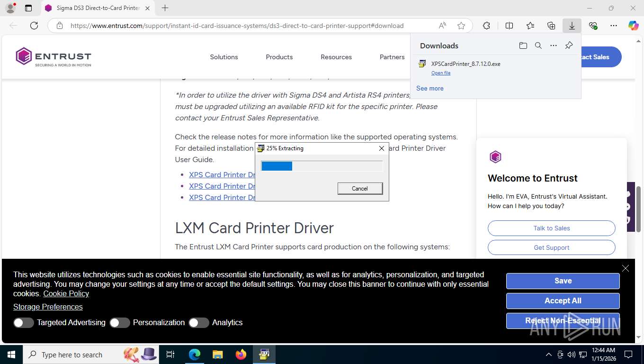Add page to favorites star

[x=461, y=26]
